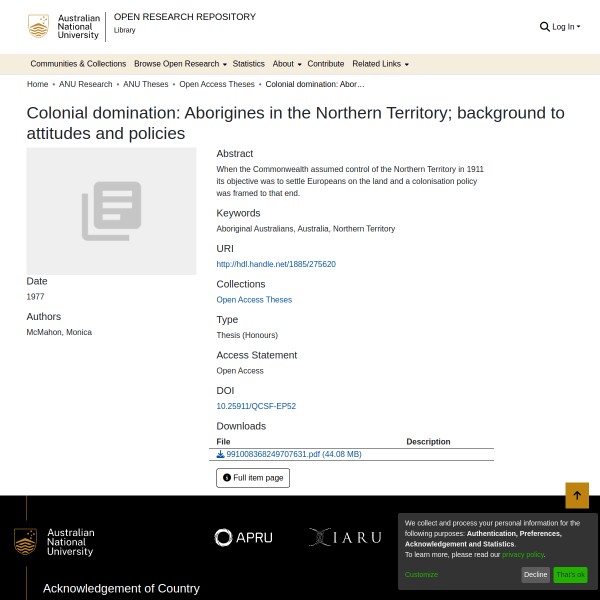Expand the Related Links menu
This screenshot has height=600, width=600.
[380, 64]
